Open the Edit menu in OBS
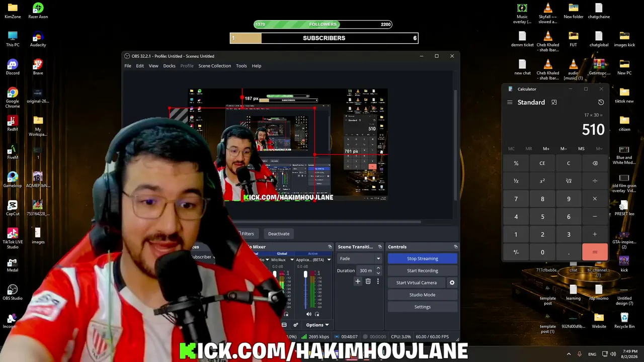 tap(140, 66)
